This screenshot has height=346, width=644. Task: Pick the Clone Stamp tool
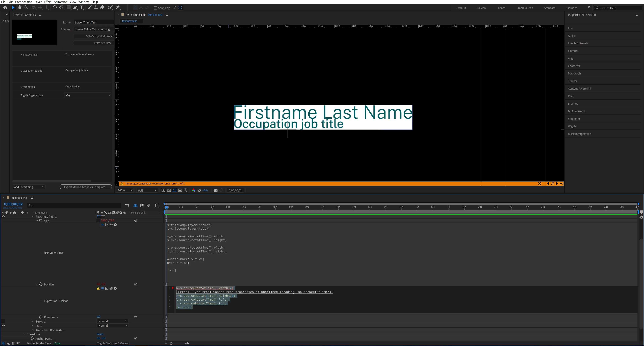pos(96,8)
